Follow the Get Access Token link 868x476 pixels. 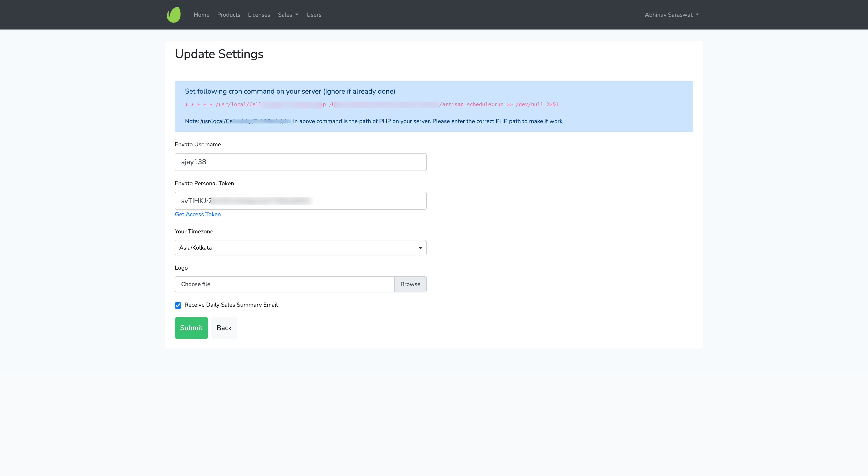[197, 215]
